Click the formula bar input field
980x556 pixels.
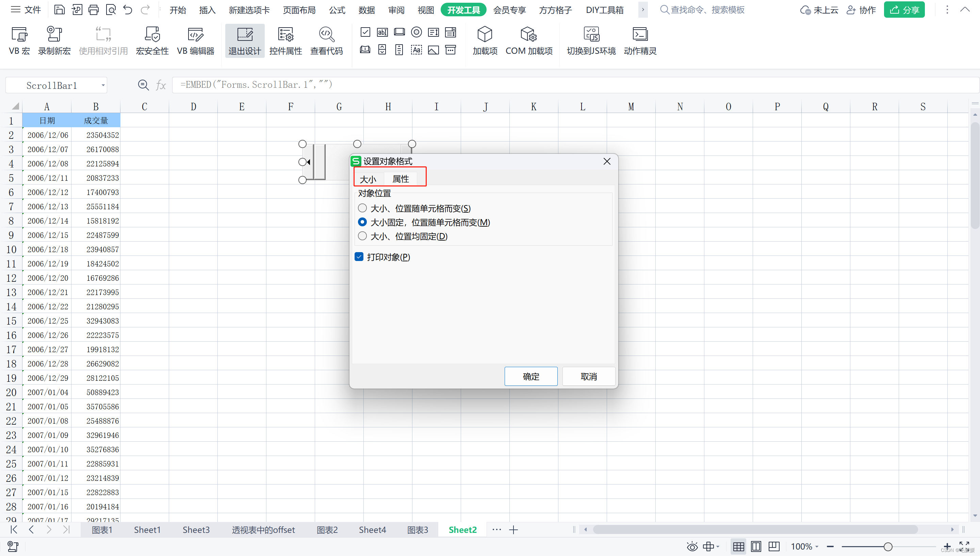click(x=575, y=85)
